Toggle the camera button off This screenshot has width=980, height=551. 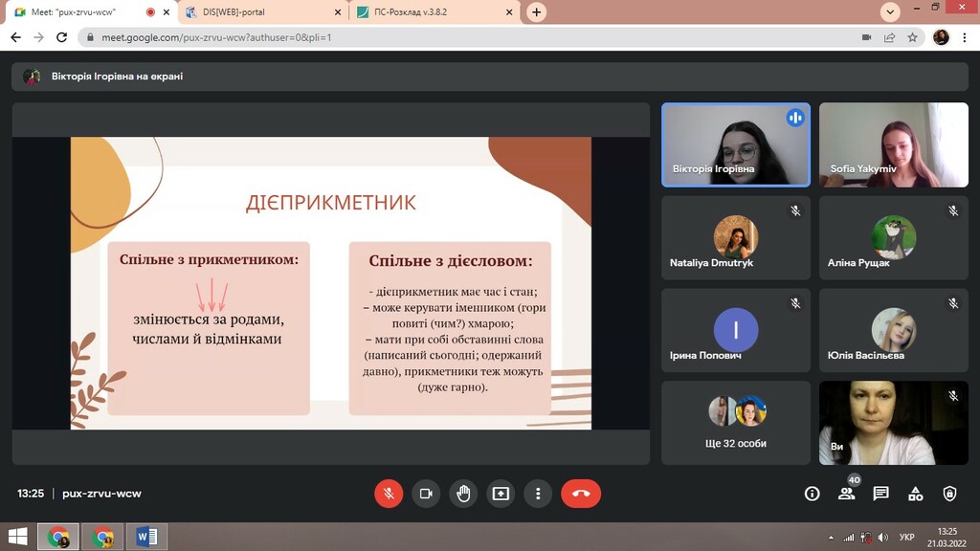coord(426,494)
